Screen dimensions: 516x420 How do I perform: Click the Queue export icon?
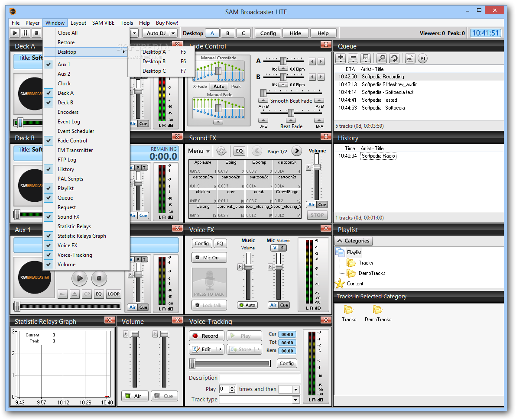[410, 58]
